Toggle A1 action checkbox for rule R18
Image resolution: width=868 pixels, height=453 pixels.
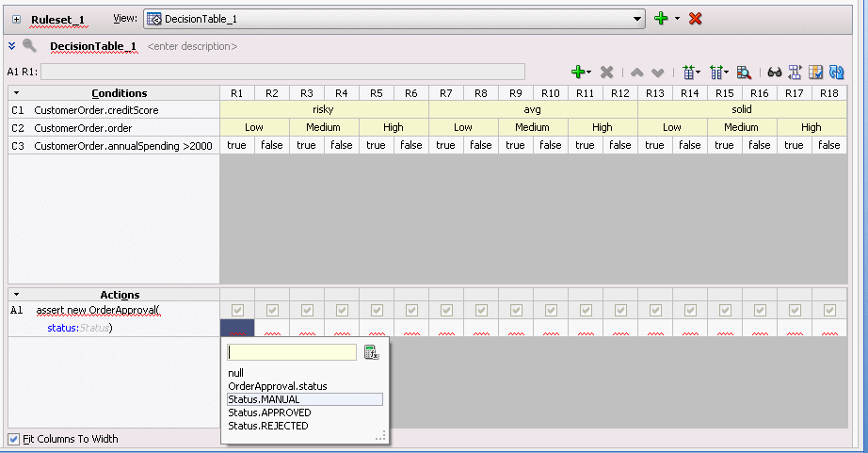829,310
